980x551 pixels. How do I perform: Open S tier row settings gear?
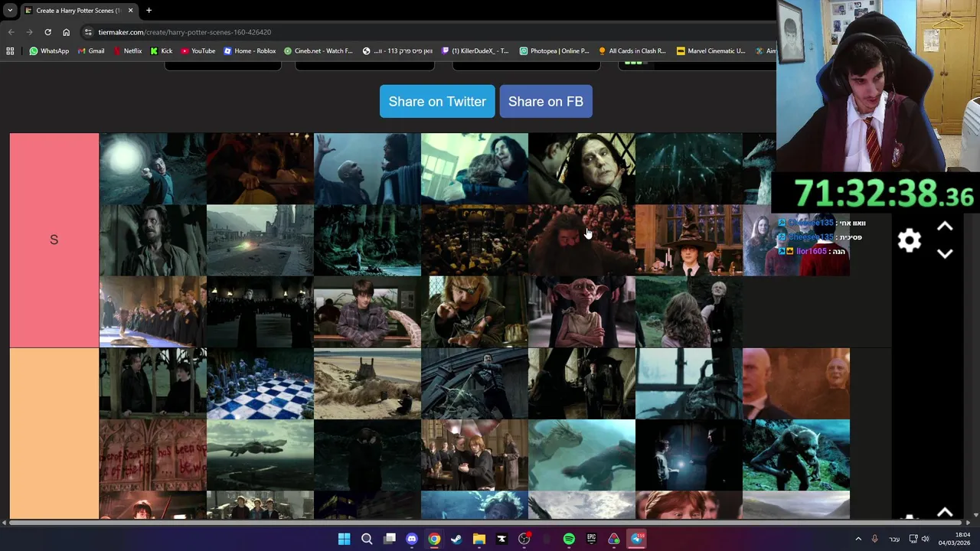point(909,241)
